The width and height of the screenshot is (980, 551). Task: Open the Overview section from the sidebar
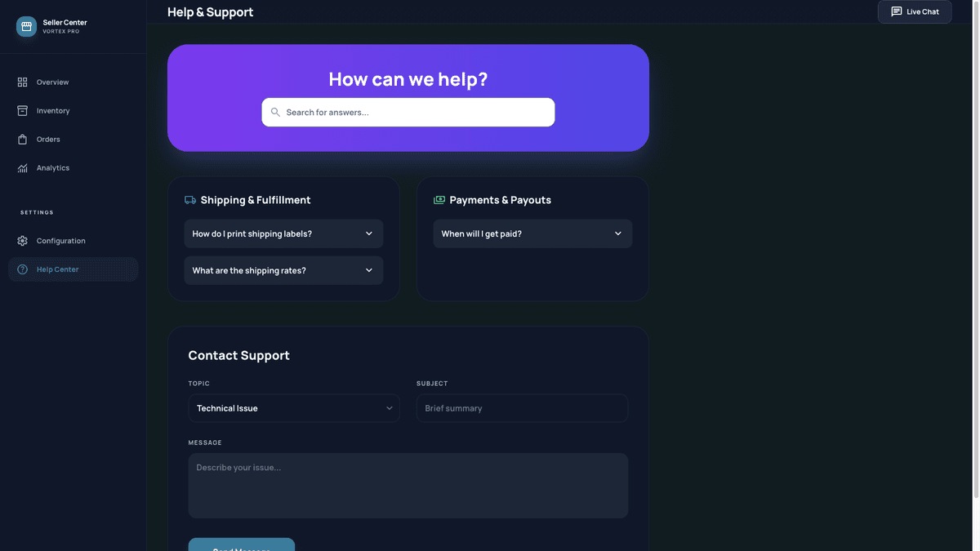pyautogui.click(x=52, y=82)
